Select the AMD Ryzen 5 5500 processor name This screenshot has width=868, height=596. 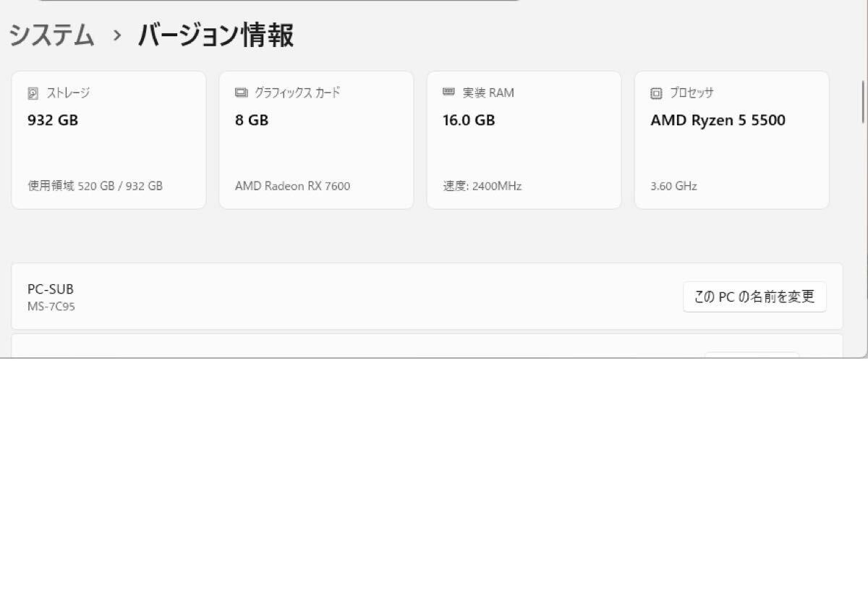[x=719, y=120]
